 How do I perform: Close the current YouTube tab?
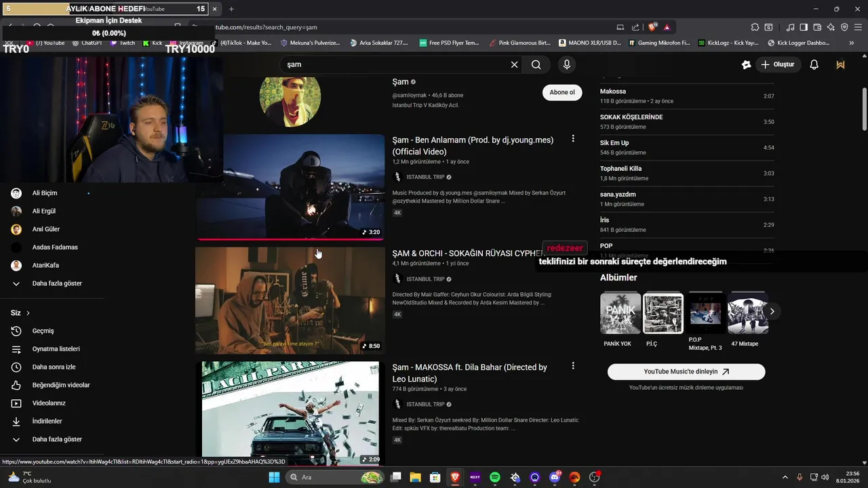pyautogui.click(x=215, y=9)
